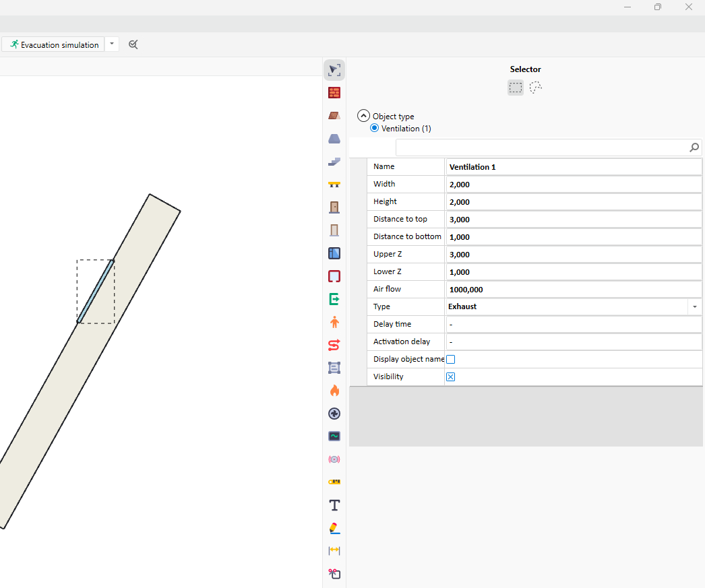The image size is (705, 588).
Task: Select the fire source tool
Action: coord(334,391)
